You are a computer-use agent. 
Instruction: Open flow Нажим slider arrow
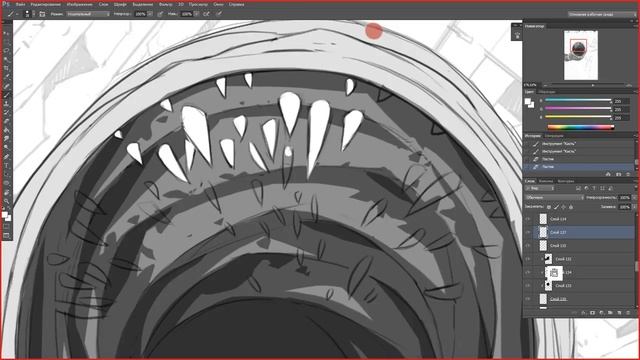pyautogui.click(x=196, y=13)
